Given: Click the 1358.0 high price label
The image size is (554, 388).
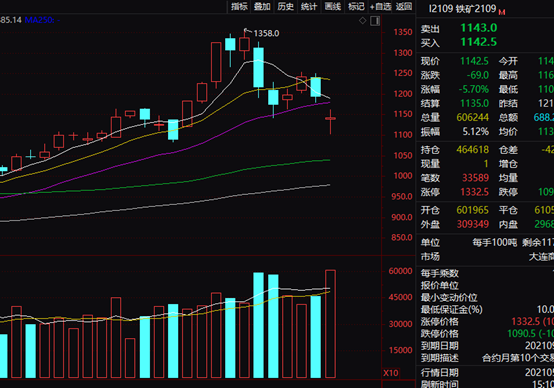Looking at the screenshot, I should (266, 34).
